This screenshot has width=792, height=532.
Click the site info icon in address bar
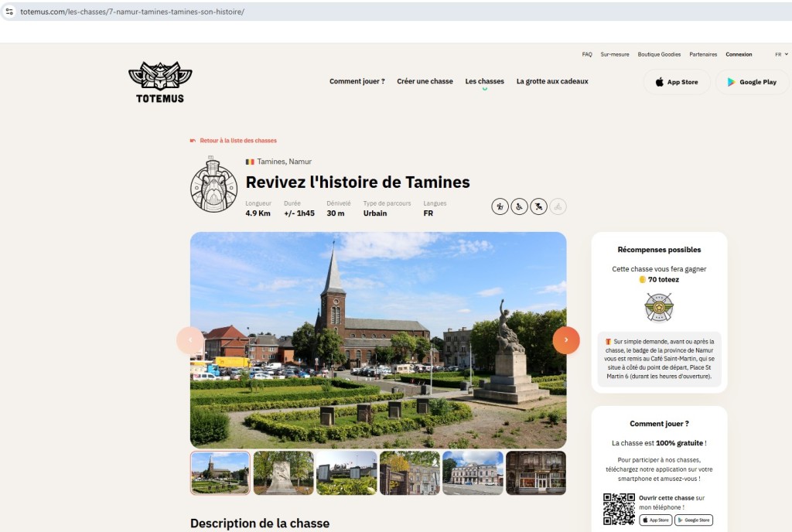click(9, 12)
